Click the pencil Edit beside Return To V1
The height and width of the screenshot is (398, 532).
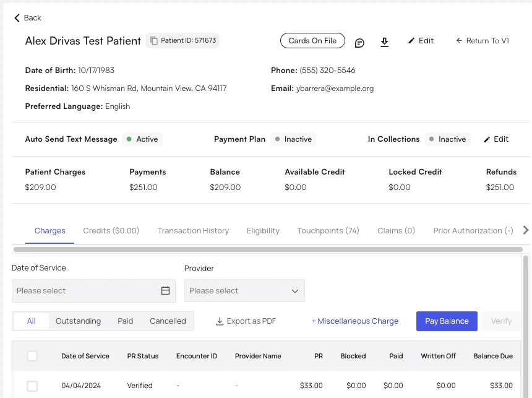[421, 41]
